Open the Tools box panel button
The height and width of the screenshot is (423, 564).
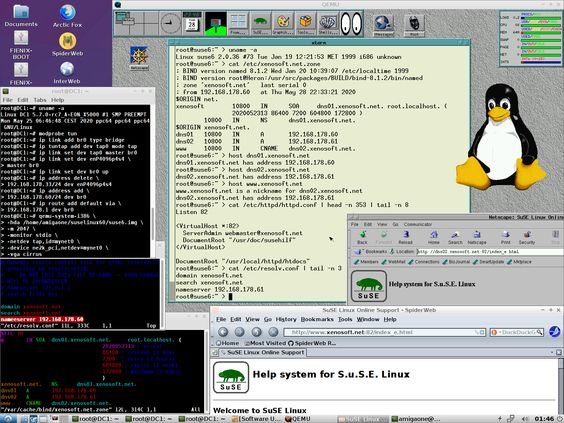305,24
